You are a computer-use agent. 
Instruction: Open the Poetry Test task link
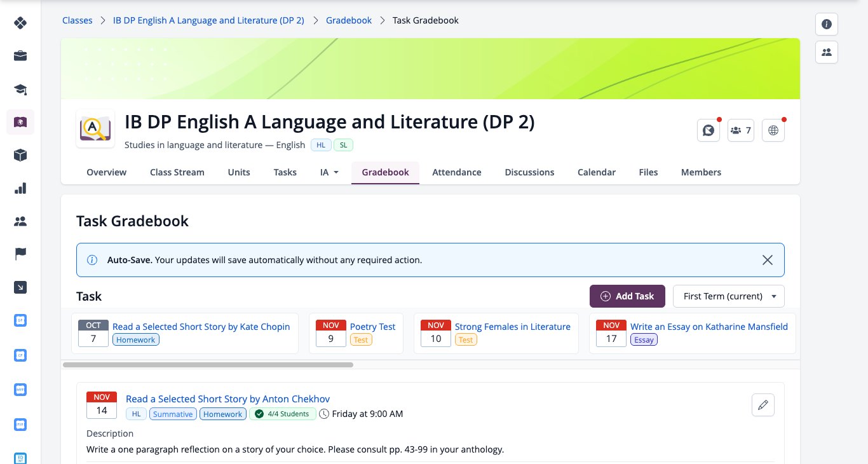(372, 327)
